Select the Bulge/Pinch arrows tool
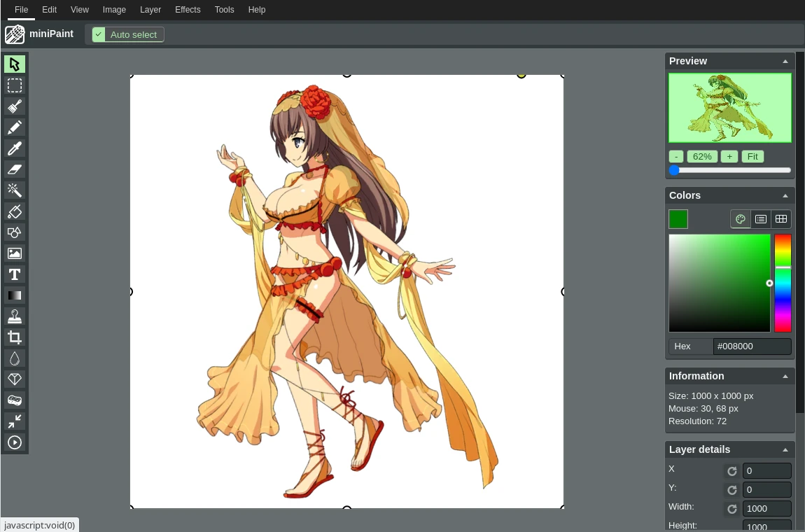 click(x=15, y=421)
